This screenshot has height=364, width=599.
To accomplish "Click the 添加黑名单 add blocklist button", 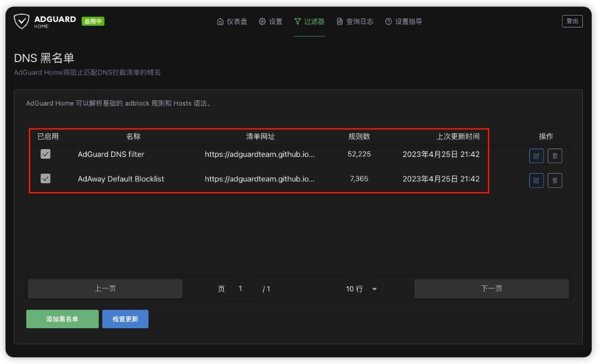I will click(x=62, y=319).
